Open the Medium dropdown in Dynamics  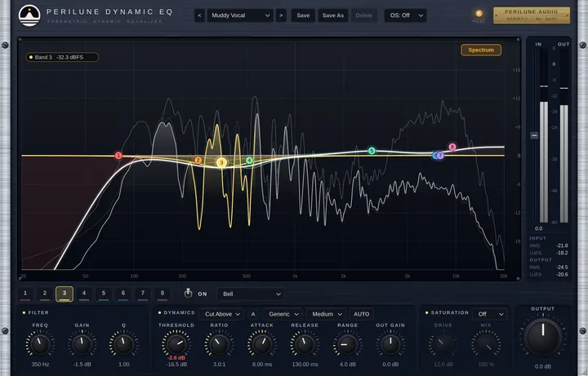(326, 314)
